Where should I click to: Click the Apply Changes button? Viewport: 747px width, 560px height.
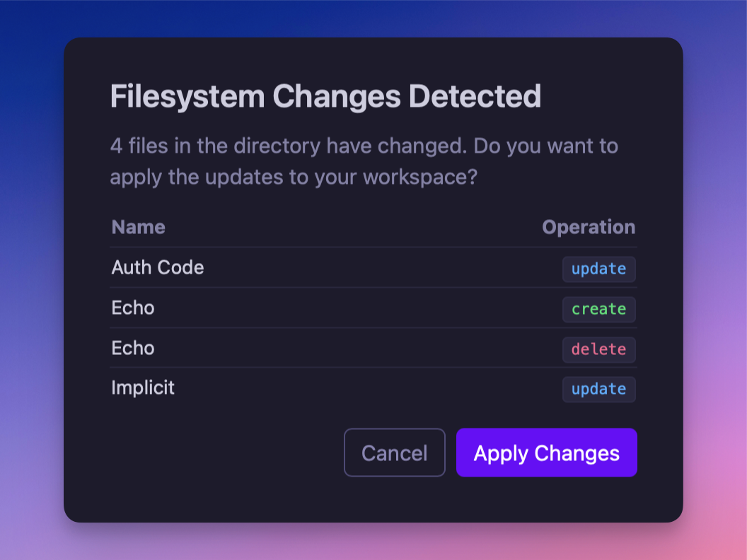pyautogui.click(x=546, y=453)
